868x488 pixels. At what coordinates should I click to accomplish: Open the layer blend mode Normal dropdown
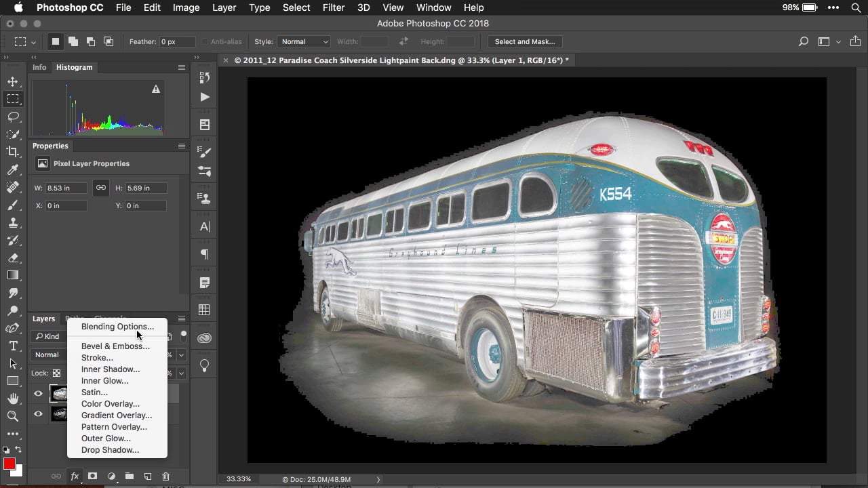pyautogui.click(x=50, y=354)
